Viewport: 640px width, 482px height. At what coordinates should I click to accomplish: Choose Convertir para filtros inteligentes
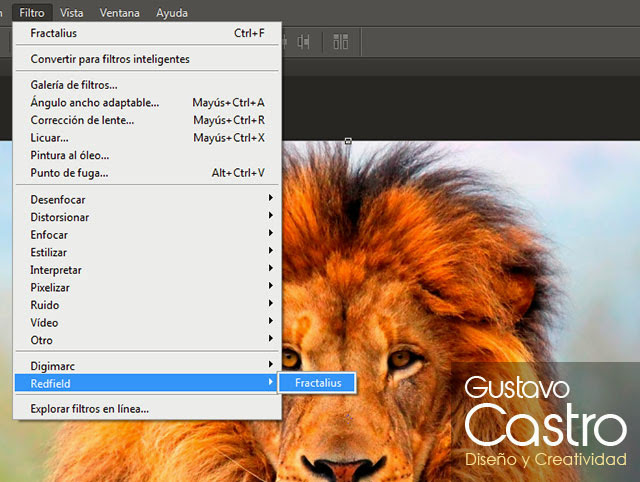(x=147, y=59)
